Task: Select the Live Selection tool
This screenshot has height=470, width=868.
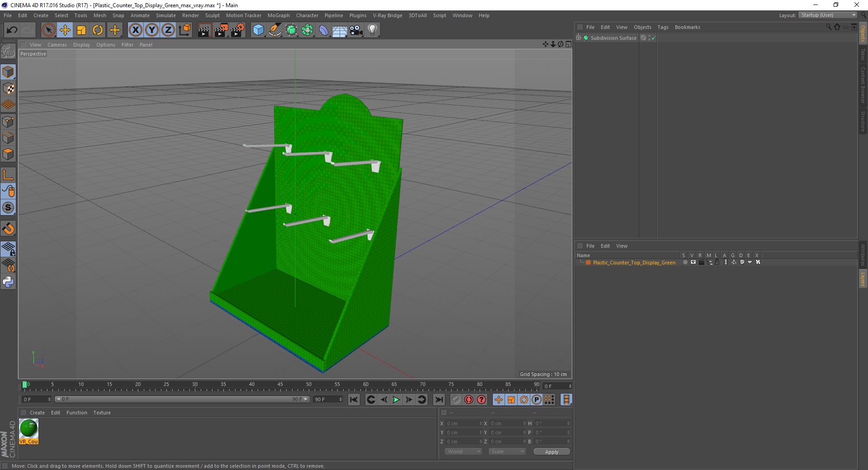Action: click(48, 30)
